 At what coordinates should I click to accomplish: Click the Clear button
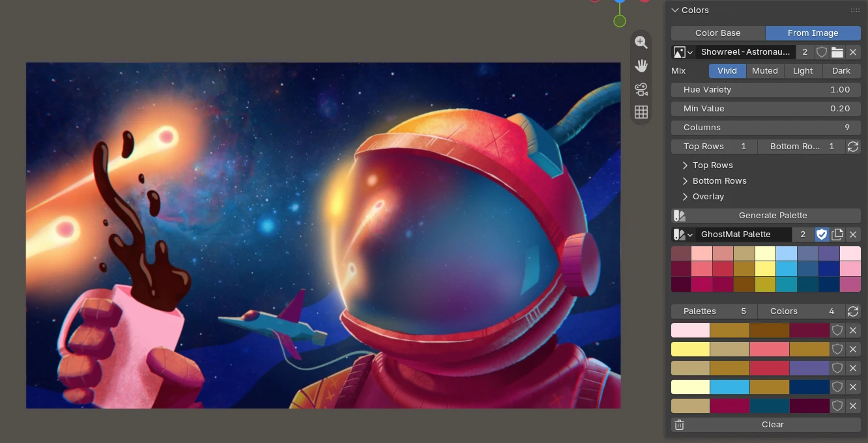click(x=766, y=425)
